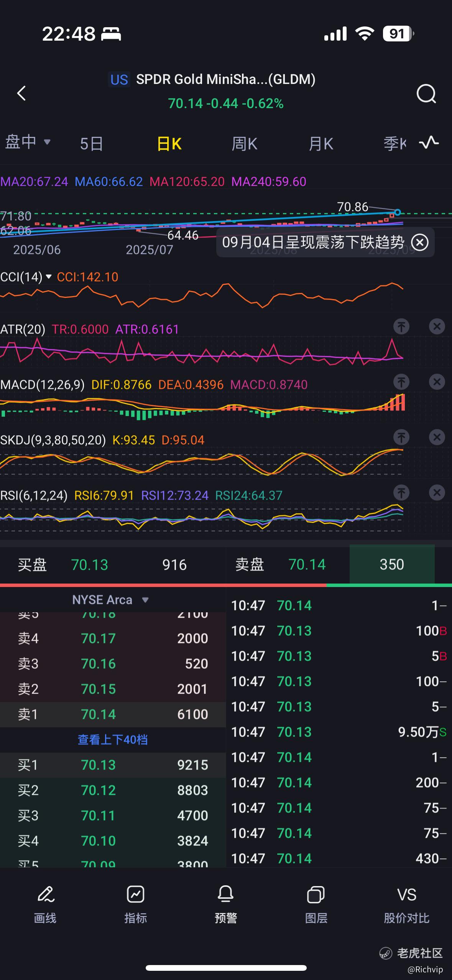The image size is (452, 980).
Task: Move the SKDJ indicator to top
Action: click(x=401, y=437)
